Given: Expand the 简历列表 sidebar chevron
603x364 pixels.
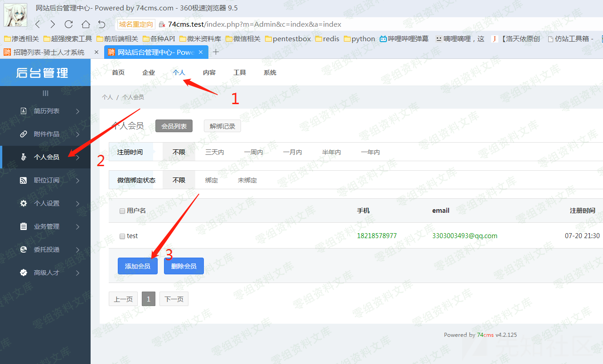Looking at the screenshot, I should pos(78,111).
